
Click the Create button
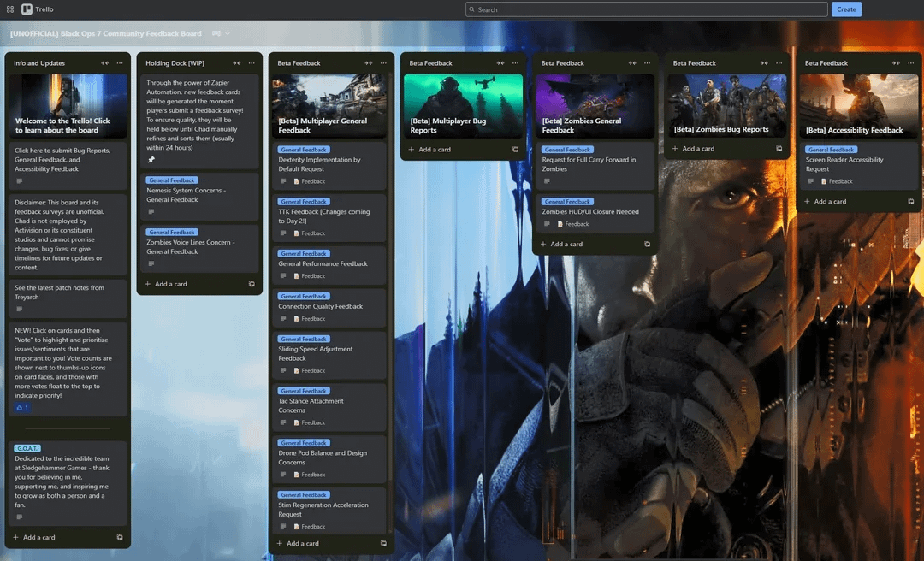tap(846, 9)
